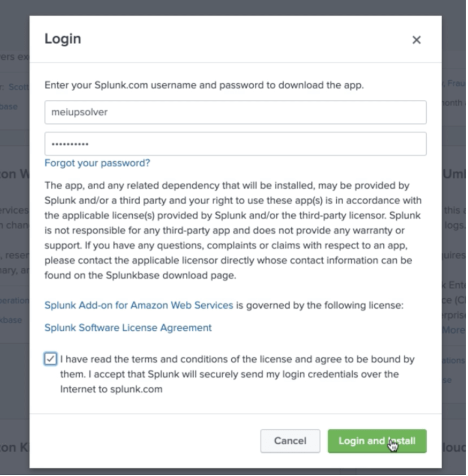Click the dimmed 'peration' link at left edge
The height and width of the screenshot is (476, 468).
tap(15, 301)
